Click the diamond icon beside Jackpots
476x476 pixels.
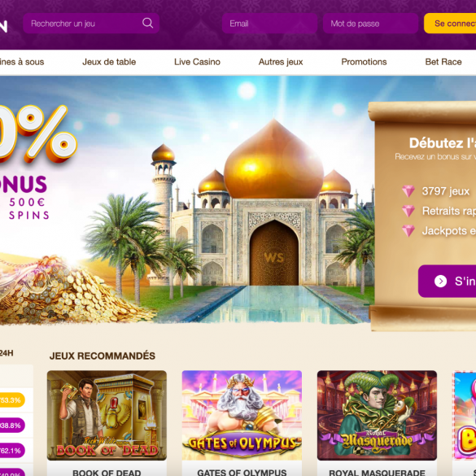pos(408,231)
